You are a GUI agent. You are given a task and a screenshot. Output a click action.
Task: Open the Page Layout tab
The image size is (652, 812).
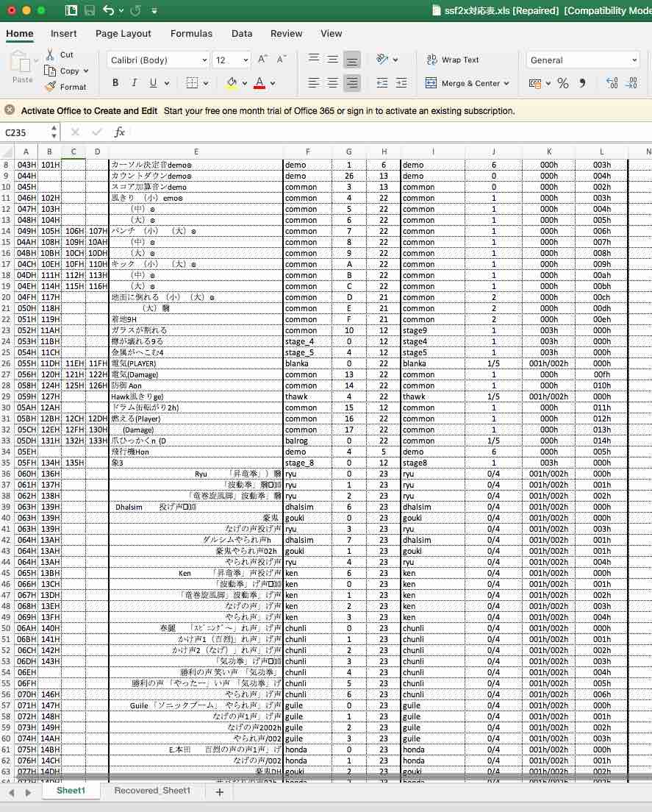(x=123, y=34)
